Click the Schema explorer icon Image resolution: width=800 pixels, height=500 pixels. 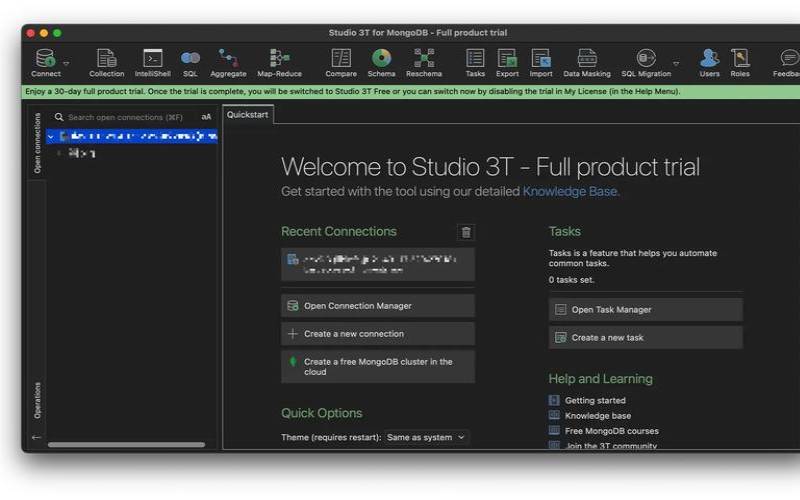381,60
